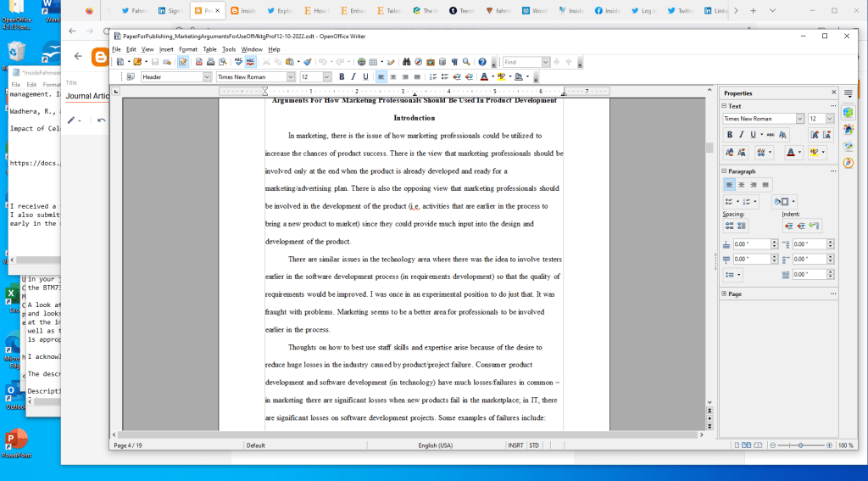
Task: Click Page 4 / 19 in status bar
Action: 128,445
